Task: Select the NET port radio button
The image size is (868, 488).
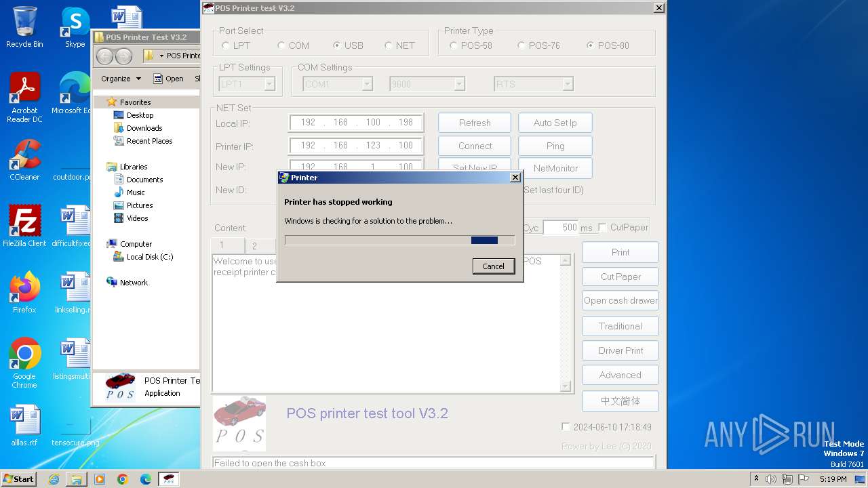Action: (388, 45)
